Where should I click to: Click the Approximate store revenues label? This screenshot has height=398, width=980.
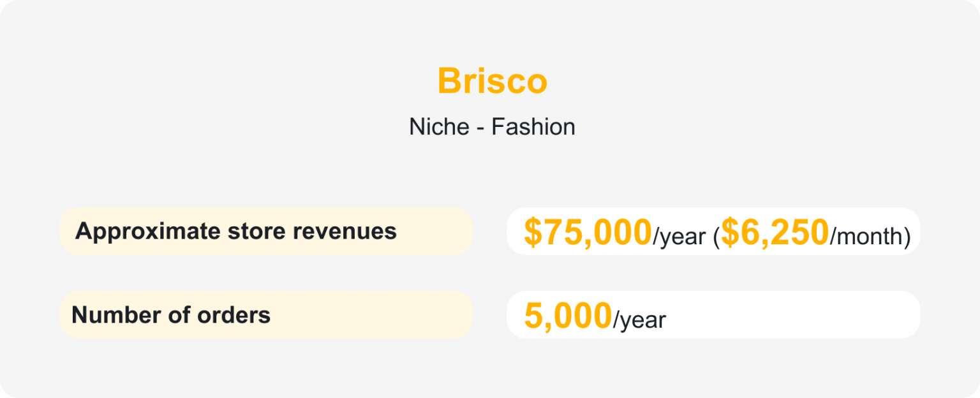[235, 232]
